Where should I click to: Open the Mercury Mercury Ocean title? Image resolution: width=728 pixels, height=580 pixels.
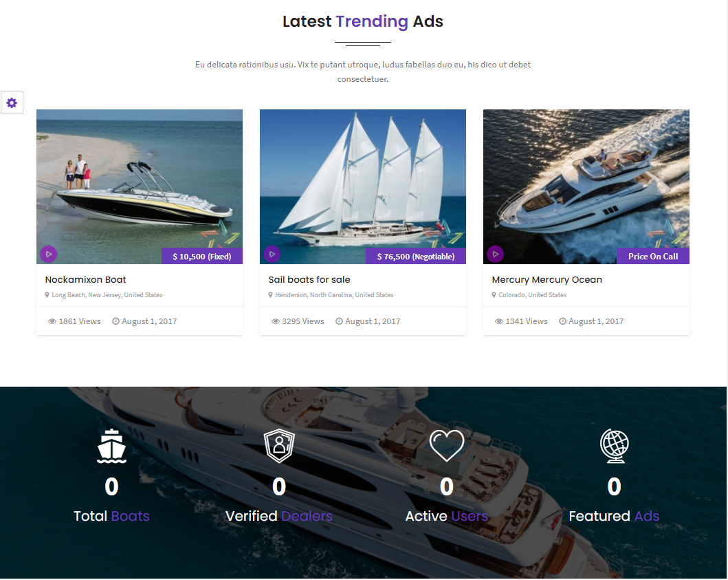[547, 280]
